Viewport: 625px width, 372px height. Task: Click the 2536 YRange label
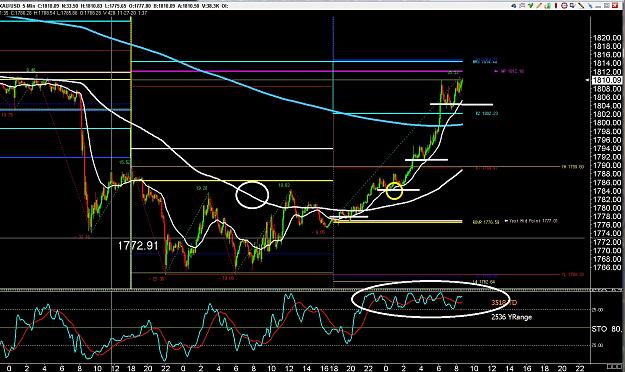(511, 317)
